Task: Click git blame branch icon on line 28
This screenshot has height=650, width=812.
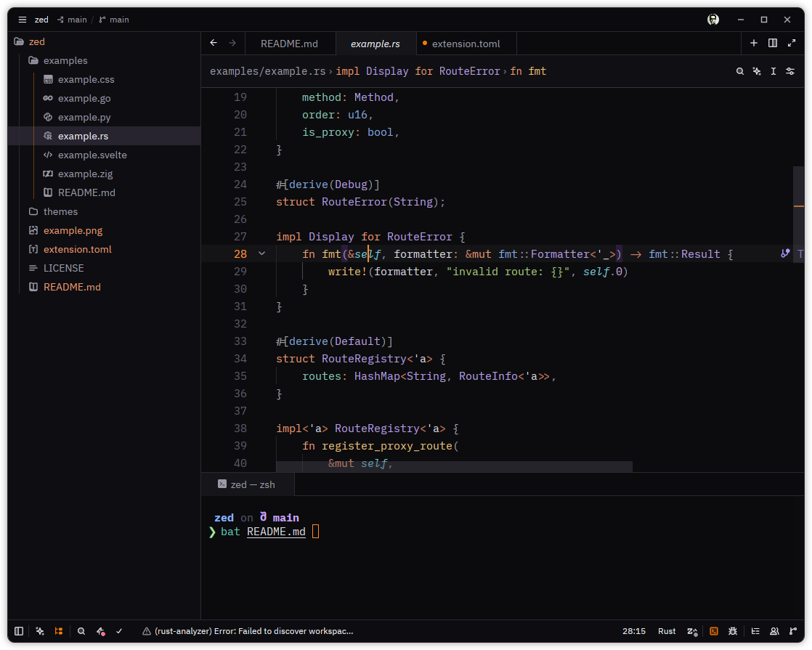Action: point(785,253)
